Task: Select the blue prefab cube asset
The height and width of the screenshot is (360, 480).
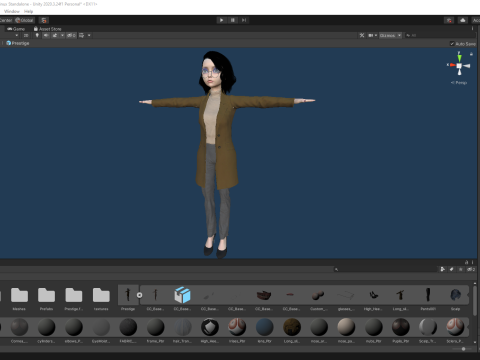Action: point(182,298)
